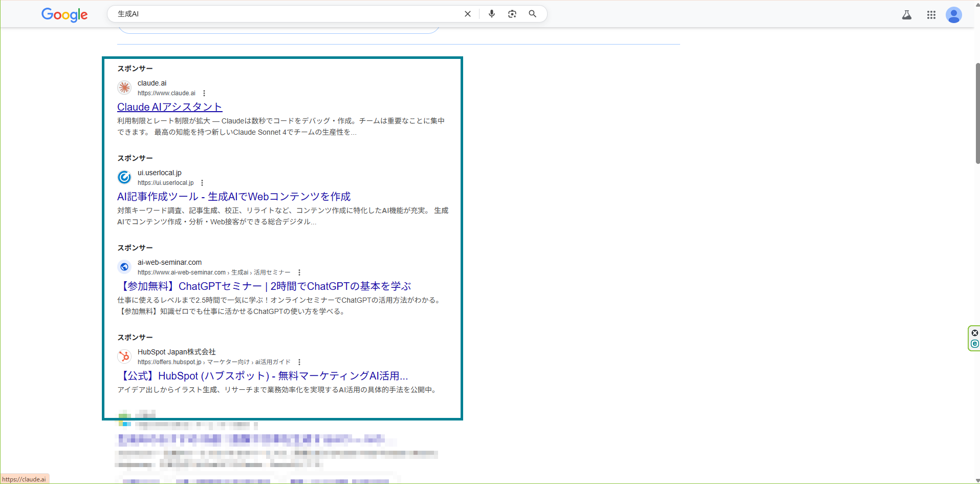Click the Google logo
980x484 pixels.
pos(64,15)
